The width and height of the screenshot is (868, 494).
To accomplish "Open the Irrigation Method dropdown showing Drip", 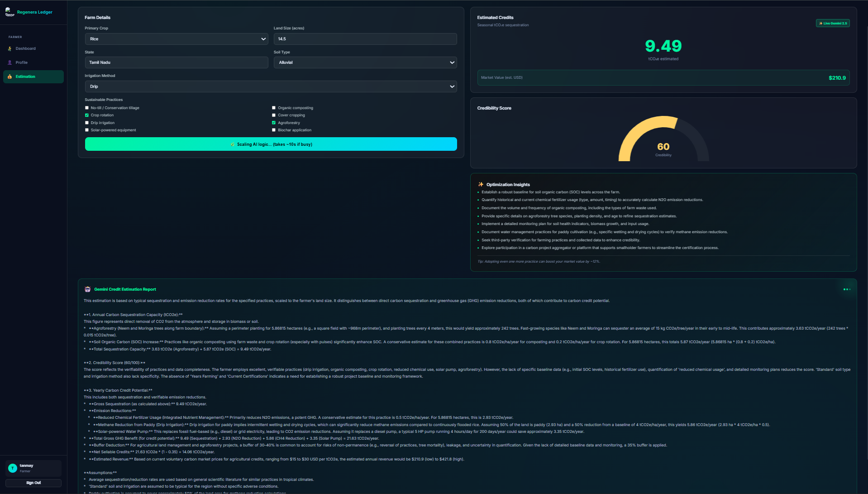I will click(271, 86).
